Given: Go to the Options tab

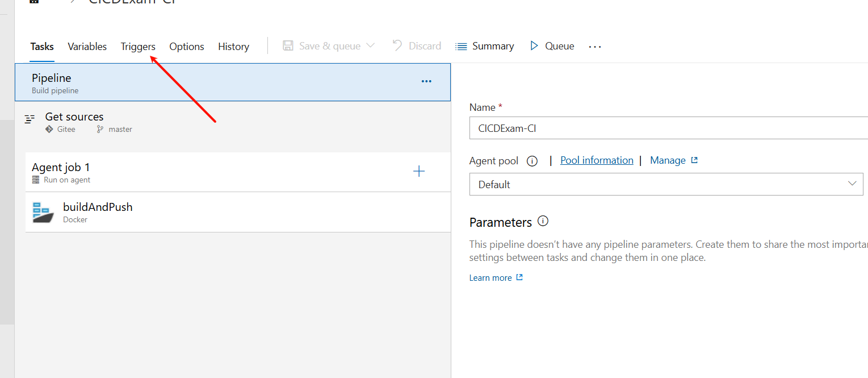Looking at the screenshot, I should click(187, 47).
